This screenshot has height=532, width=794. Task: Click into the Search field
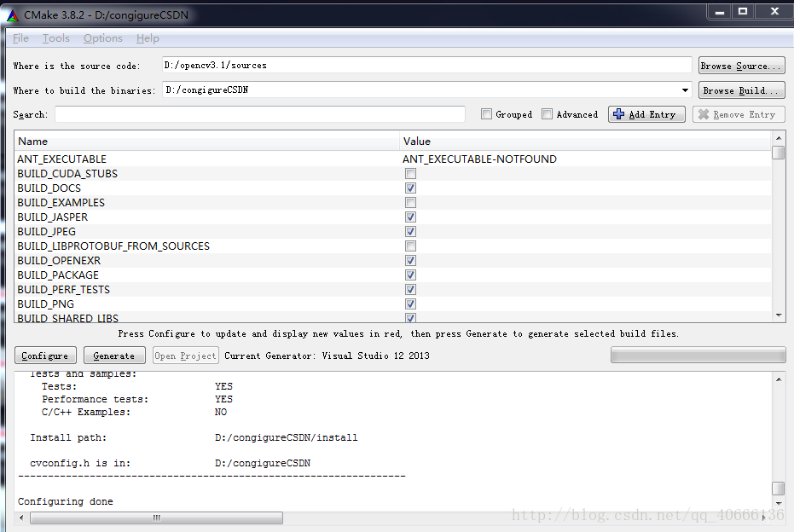(x=260, y=114)
